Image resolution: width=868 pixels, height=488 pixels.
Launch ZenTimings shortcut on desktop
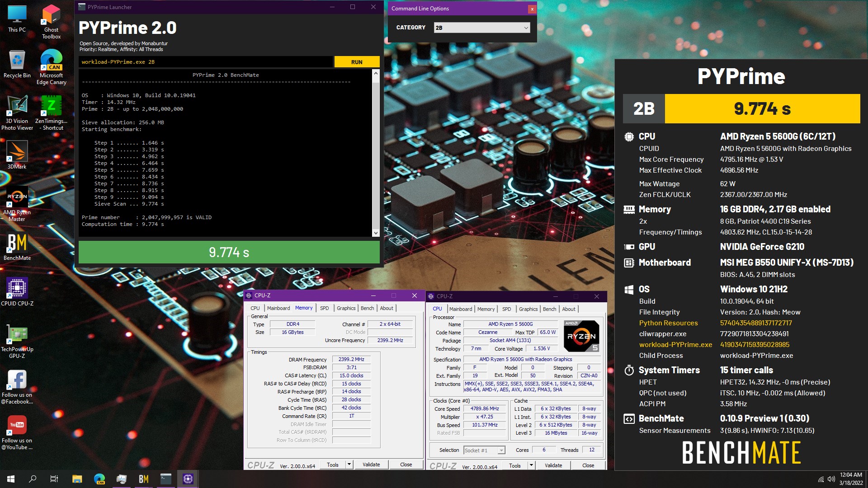point(51,113)
